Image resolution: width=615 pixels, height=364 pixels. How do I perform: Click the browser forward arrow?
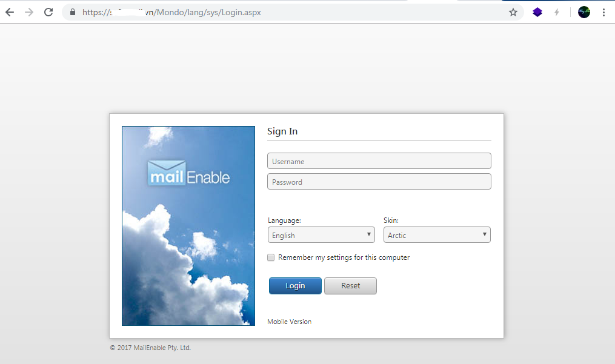(x=29, y=12)
